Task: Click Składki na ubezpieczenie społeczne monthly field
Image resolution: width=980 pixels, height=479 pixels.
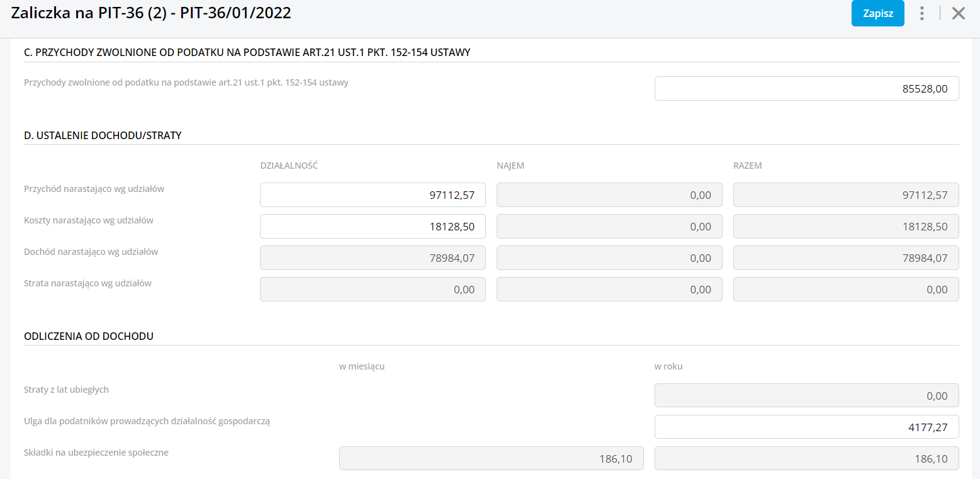Action: [491, 459]
